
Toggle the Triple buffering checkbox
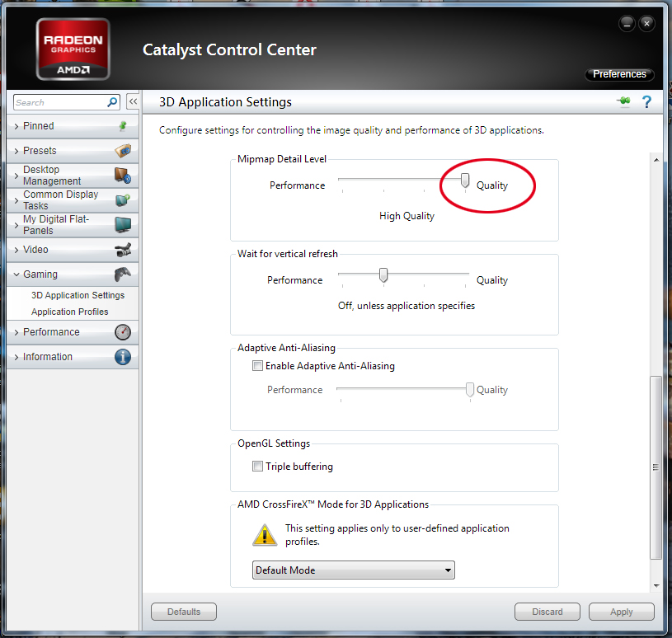[x=257, y=466]
